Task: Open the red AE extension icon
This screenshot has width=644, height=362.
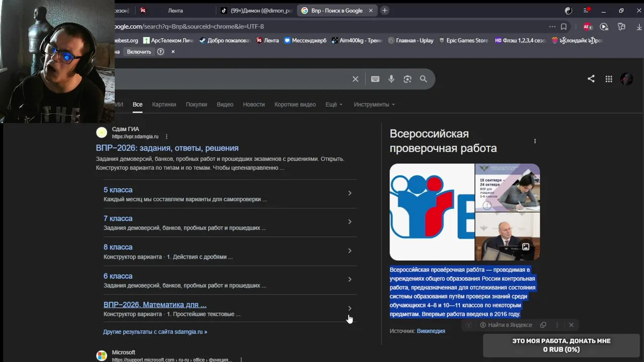Action: coord(587,27)
